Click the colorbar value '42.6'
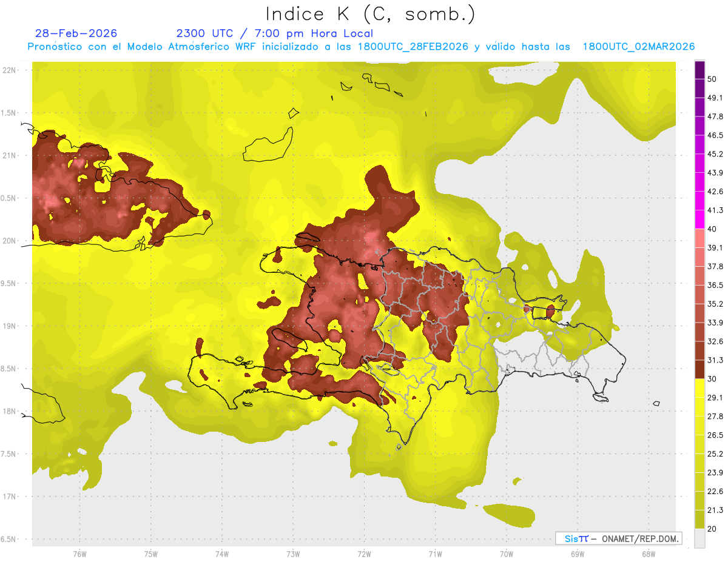 (715, 192)
